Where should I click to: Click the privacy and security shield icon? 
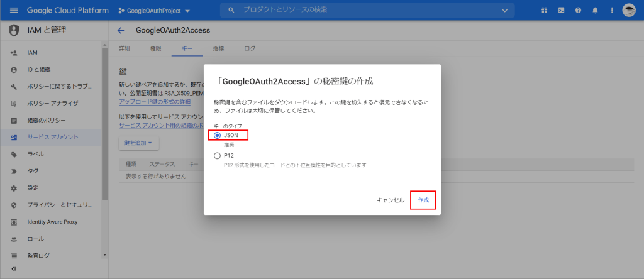point(14,205)
